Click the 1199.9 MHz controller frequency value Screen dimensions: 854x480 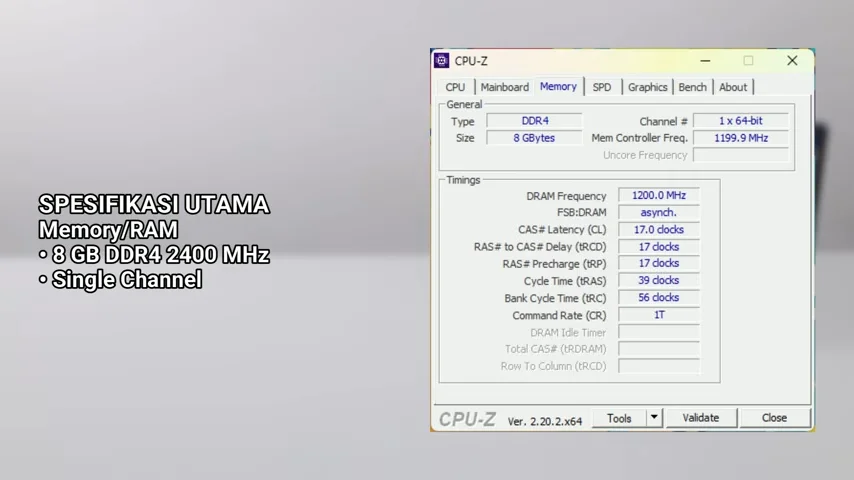click(741, 138)
